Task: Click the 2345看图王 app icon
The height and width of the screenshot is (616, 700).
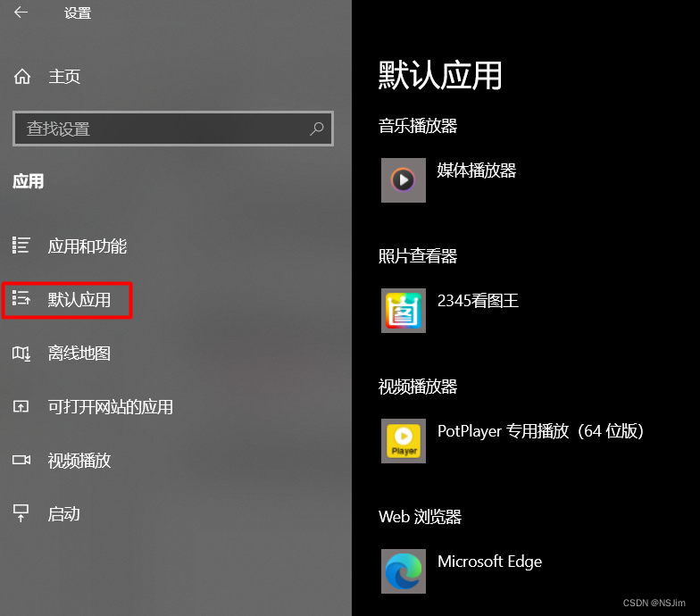Action: (x=404, y=311)
